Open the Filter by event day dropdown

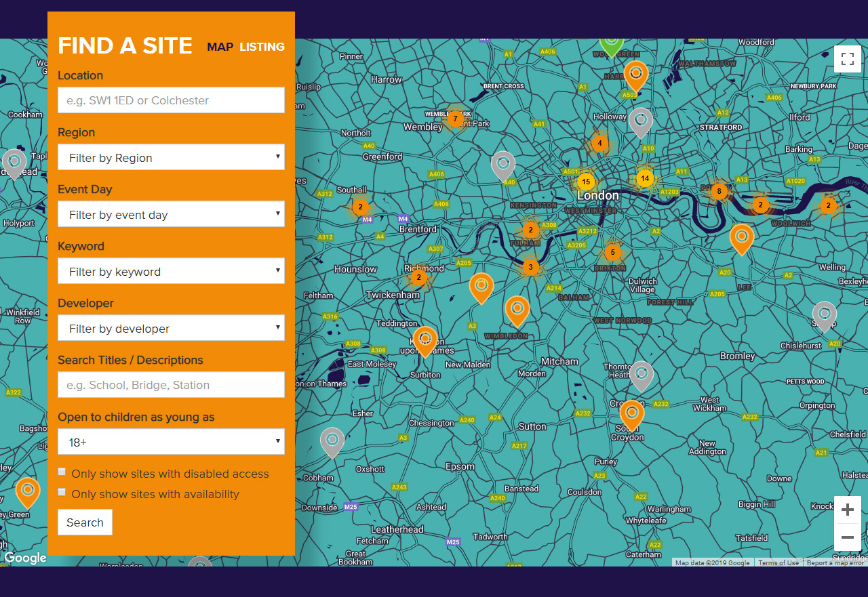tap(171, 215)
